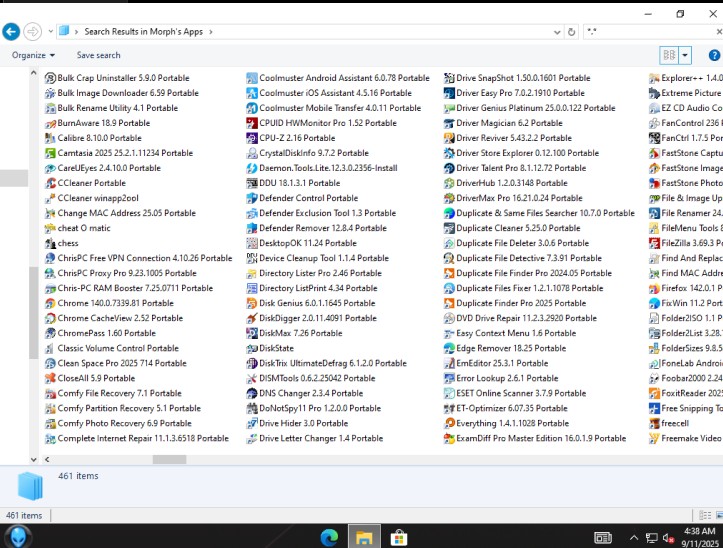
Task: Click the CCleaner Portable icon
Action: tap(50, 183)
